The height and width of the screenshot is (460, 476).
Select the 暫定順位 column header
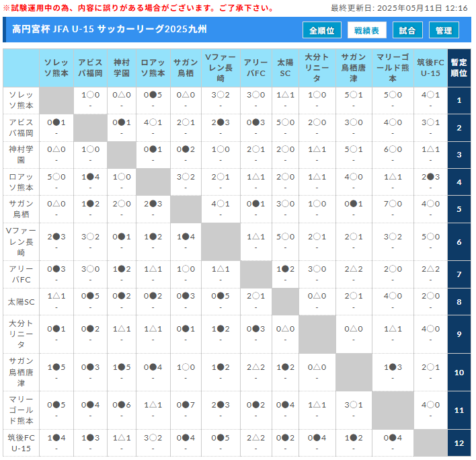(x=459, y=68)
